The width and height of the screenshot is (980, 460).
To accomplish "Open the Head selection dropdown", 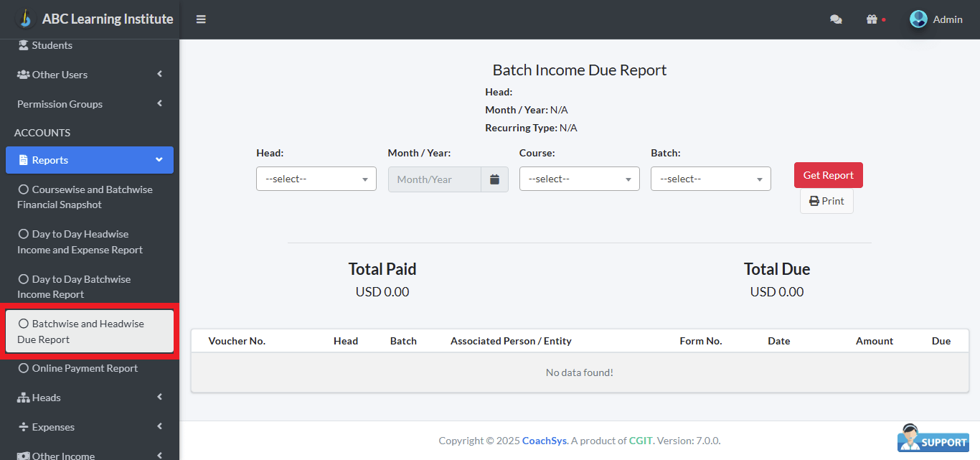I will point(316,178).
